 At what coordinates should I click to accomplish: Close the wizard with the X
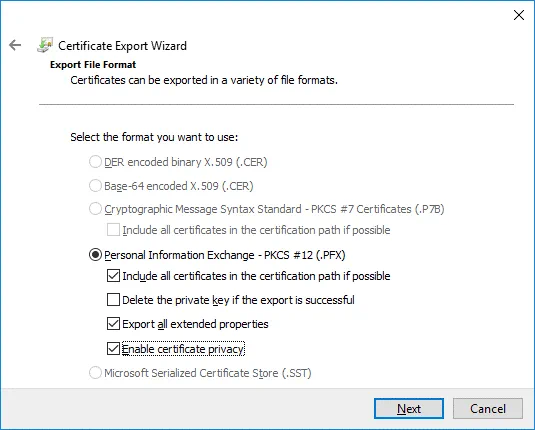coord(519,15)
